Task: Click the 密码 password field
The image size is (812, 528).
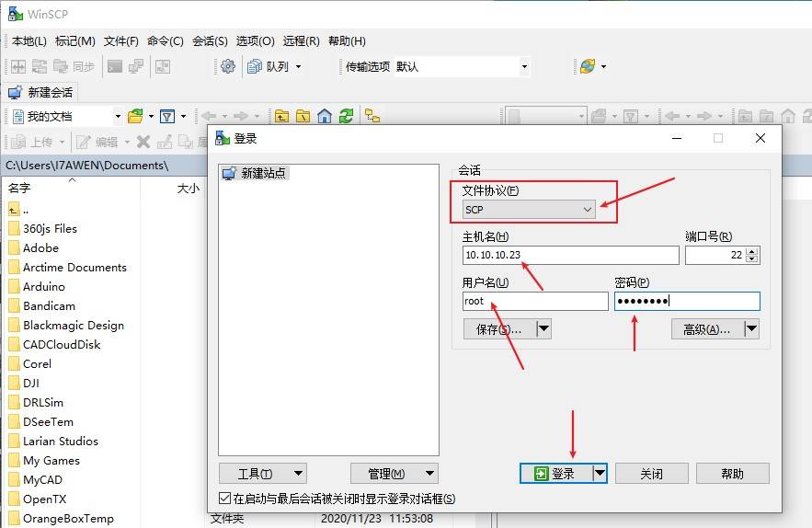Action: click(x=687, y=301)
